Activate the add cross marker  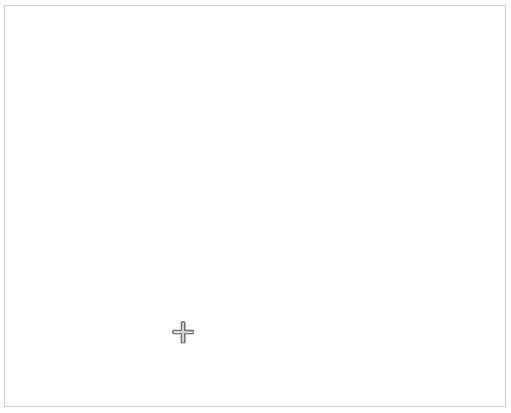click(183, 332)
